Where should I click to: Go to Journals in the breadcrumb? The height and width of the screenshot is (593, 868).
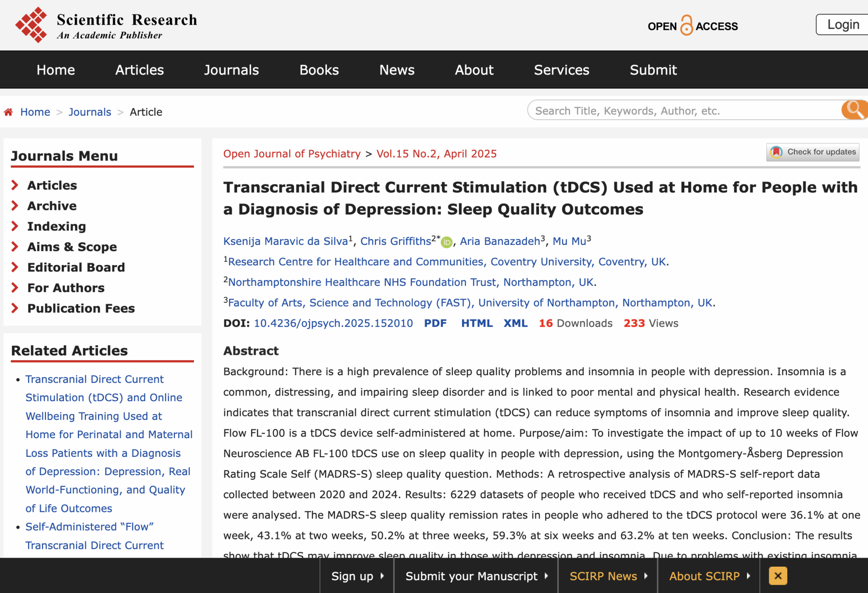pyautogui.click(x=90, y=112)
